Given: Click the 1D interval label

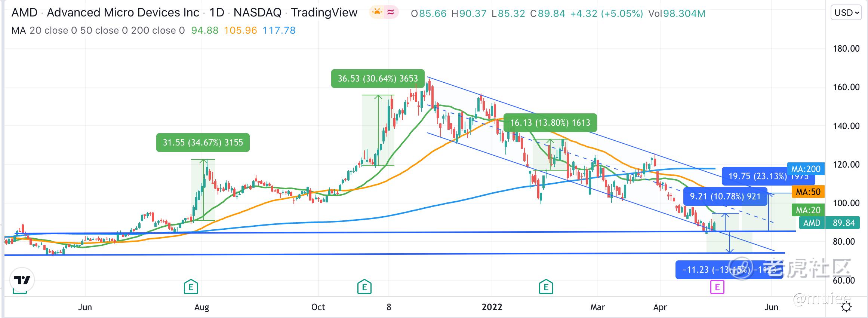Looking at the screenshot, I should 217,13.
